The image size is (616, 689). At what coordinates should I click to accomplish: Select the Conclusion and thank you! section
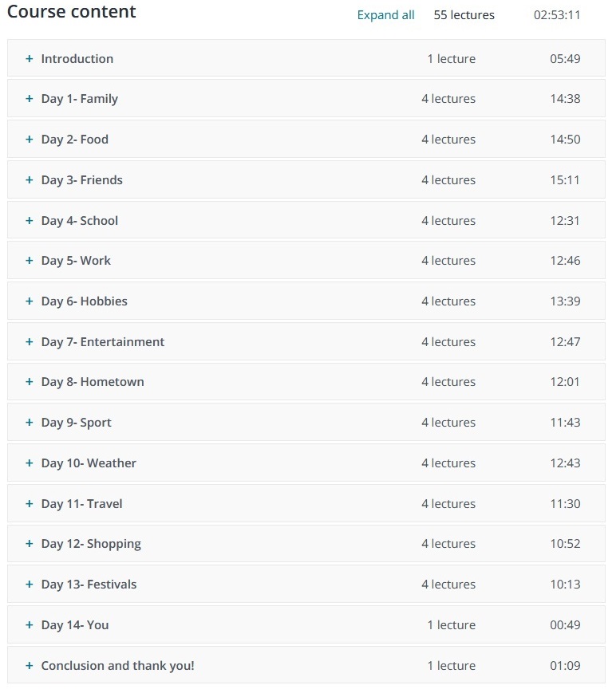pyautogui.click(x=117, y=666)
